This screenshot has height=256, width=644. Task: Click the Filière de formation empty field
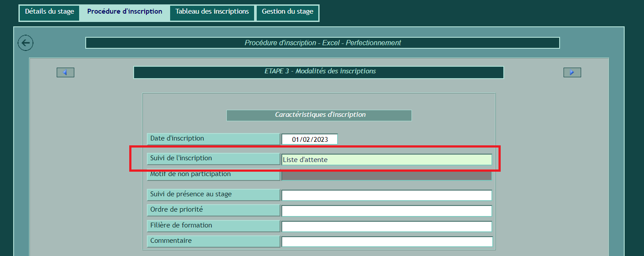(x=386, y=227)
